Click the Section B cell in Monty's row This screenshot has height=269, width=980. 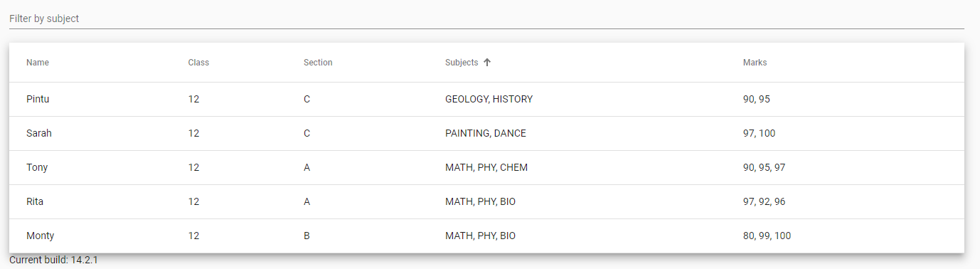point(307,236)
